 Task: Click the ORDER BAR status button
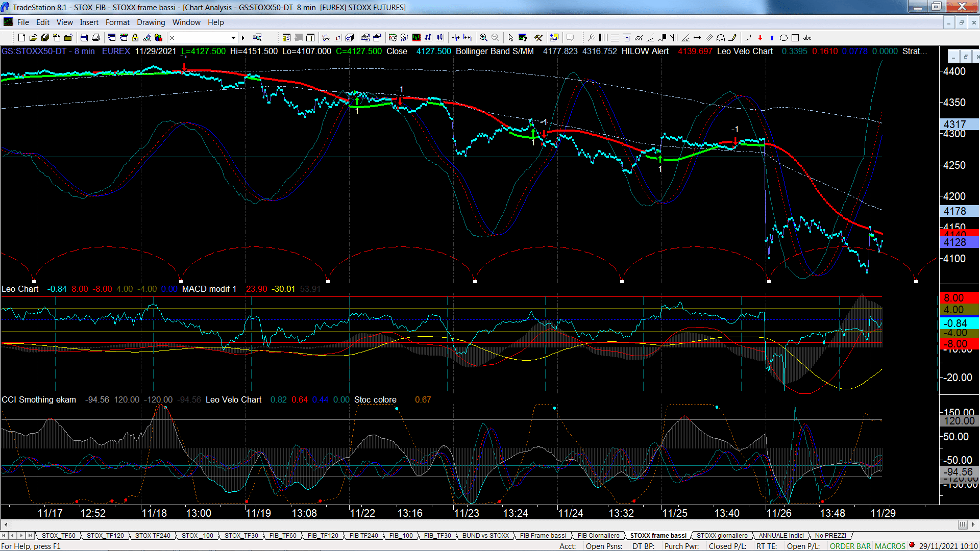(x=850, y=546)
